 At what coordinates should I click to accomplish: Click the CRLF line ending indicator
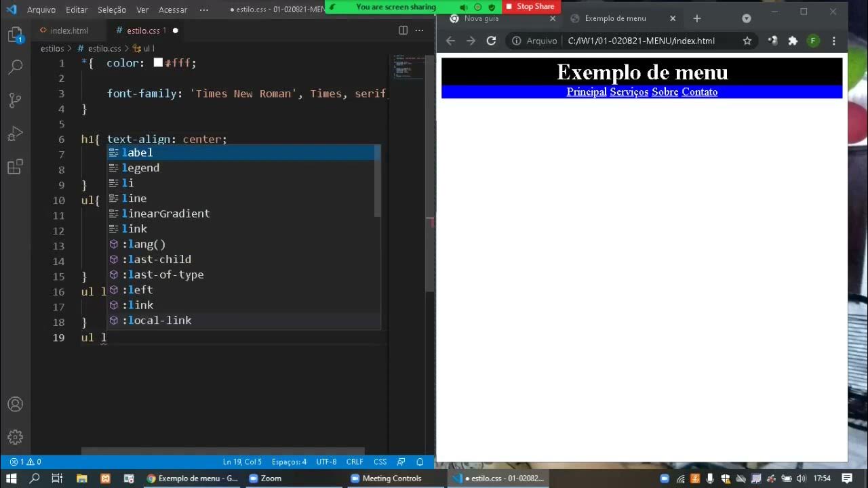pyautogui.click(x=355, y=462)
